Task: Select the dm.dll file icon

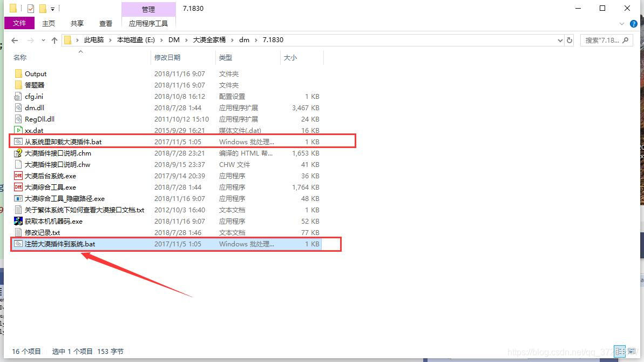Action: (x=18, y=108)
